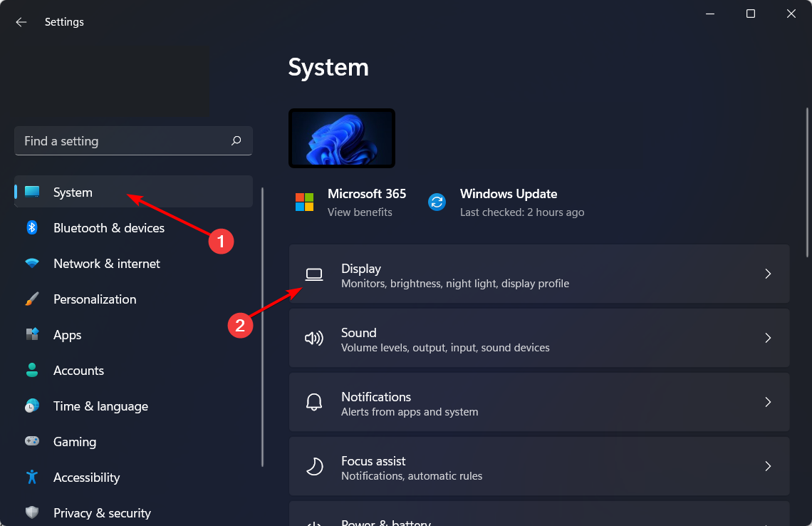Viewport: 812px width, 526px height.
Task: Click the Network Wi-Fi icon in sidebar
Action: click(x=32, y=263)
